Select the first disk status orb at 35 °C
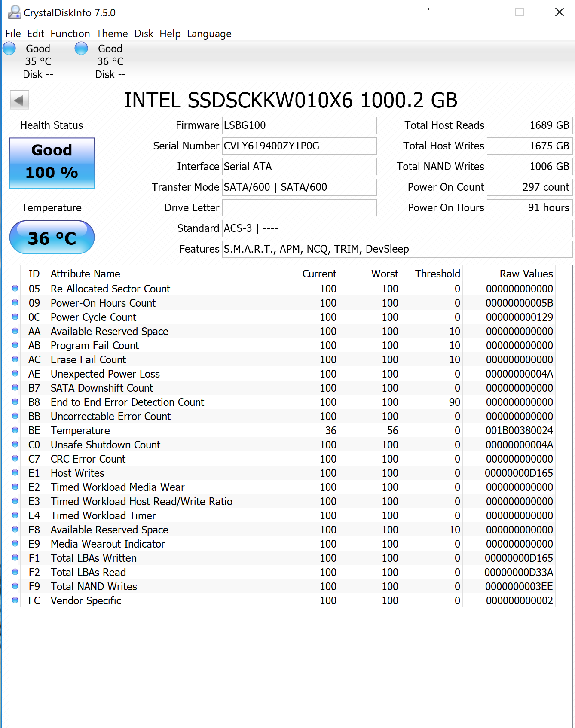The height and width of the screenshot is (728, 575). [9, 49]
